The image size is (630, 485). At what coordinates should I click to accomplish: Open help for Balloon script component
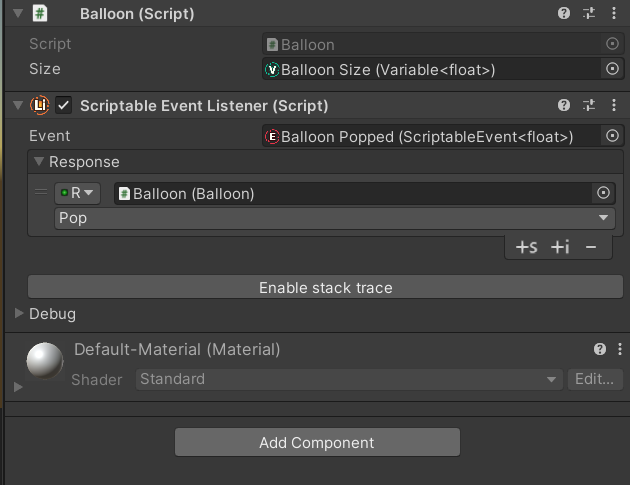(564, 13)
